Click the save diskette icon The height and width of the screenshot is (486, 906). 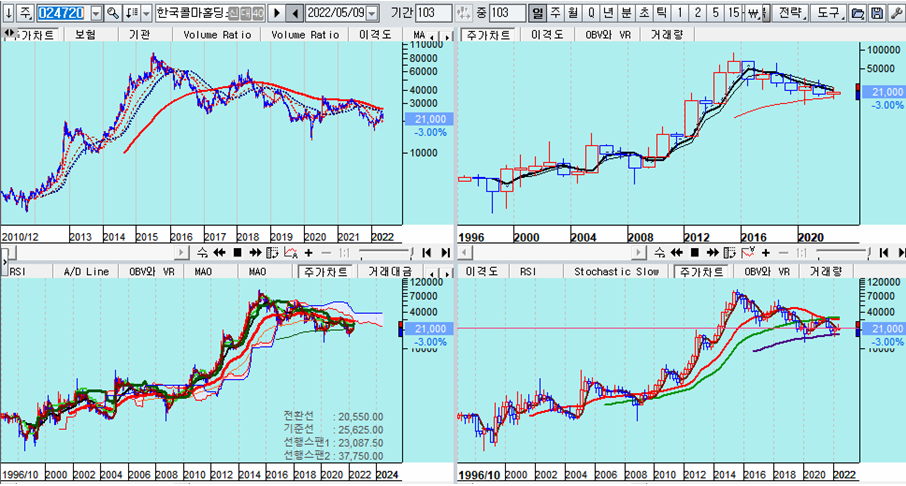coord(876,13)
